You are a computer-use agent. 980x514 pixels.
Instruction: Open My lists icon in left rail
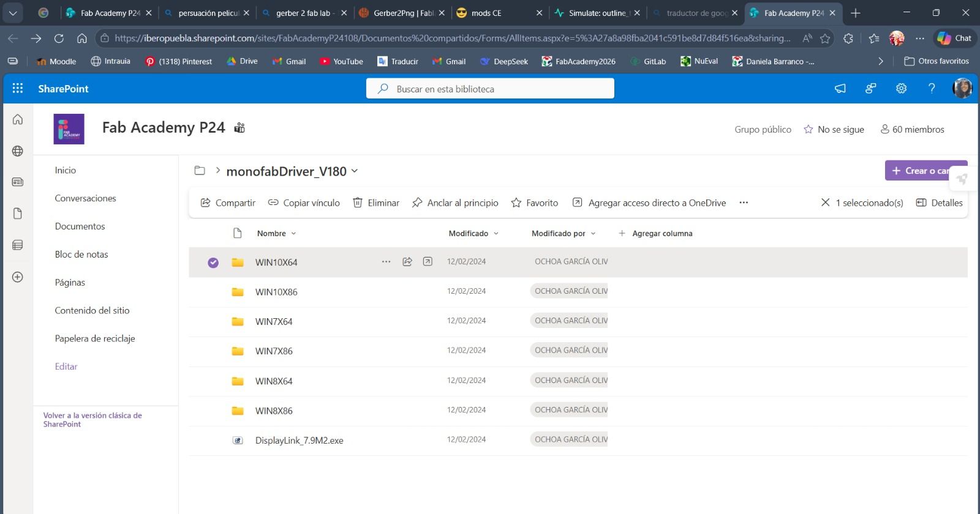(18, 245)
